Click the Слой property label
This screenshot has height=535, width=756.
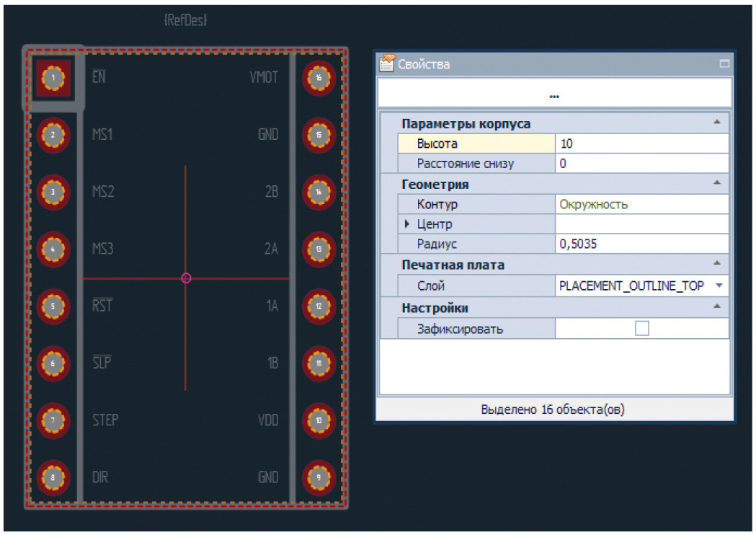[430, 286]
